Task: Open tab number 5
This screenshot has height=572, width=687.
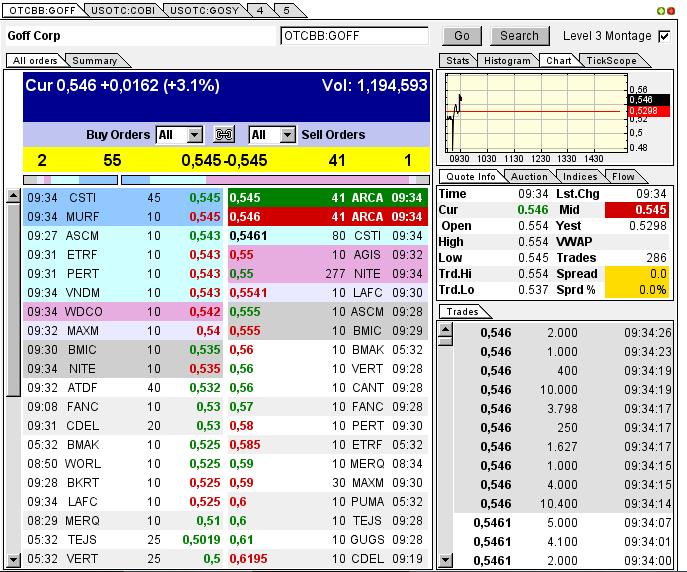Action: tap(287, 11)
